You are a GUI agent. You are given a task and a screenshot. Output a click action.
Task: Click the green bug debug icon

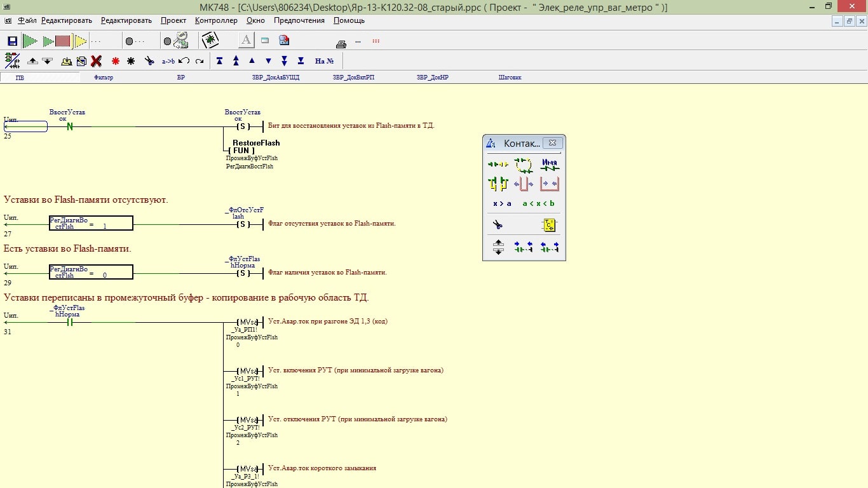(x=210, y=41)
